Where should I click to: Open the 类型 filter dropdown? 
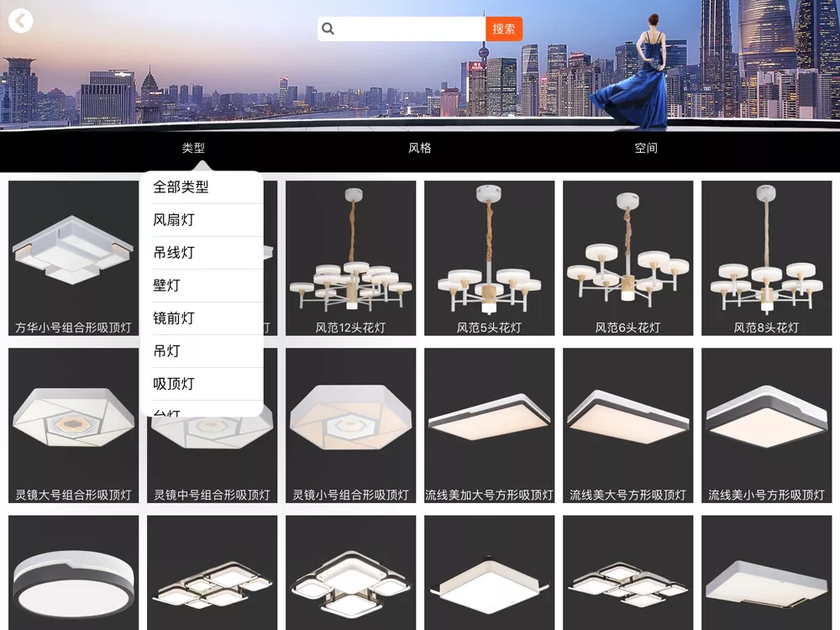click(193, 148)
